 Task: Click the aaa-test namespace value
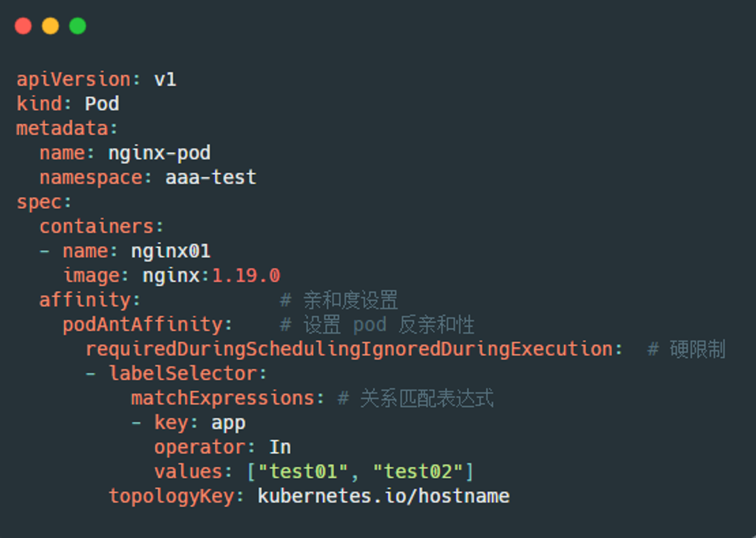(x=211, y=177)
